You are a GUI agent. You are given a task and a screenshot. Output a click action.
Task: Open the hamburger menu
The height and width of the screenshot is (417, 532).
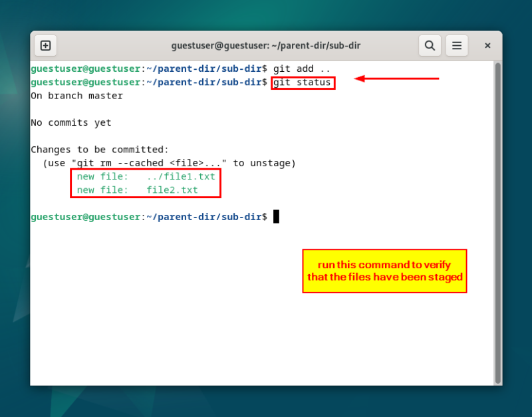[x=457, y=45]
